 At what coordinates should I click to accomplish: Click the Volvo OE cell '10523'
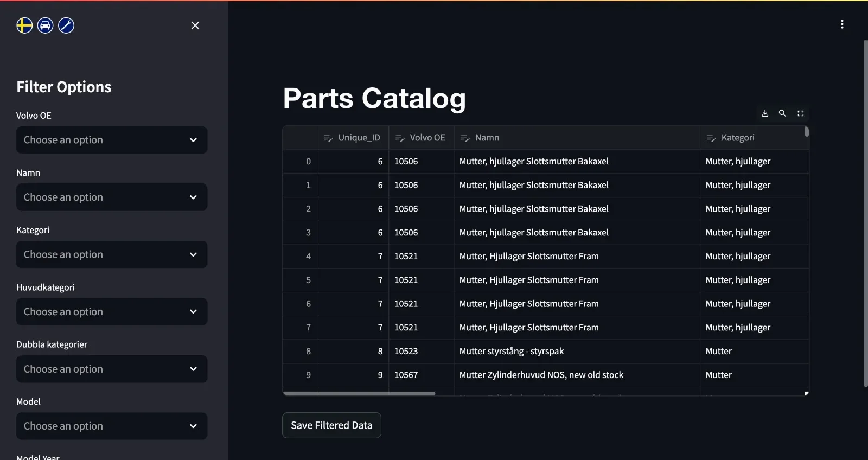coord(421,352)
